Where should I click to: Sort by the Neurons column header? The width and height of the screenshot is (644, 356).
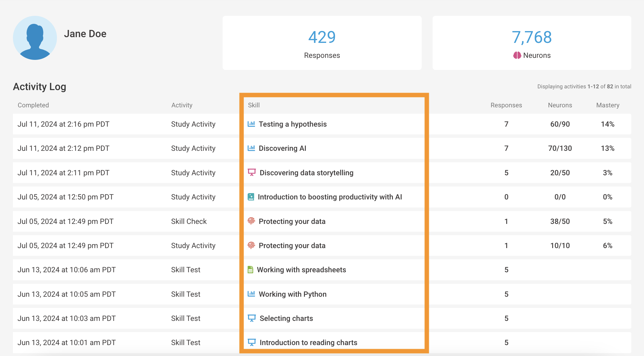click(560, 105)
